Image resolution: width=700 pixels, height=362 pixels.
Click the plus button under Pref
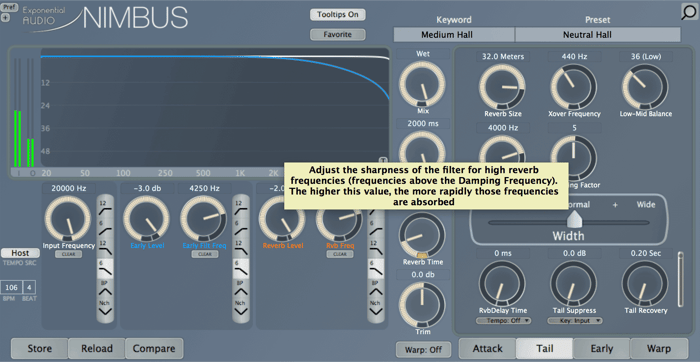(x=5, y=18)
